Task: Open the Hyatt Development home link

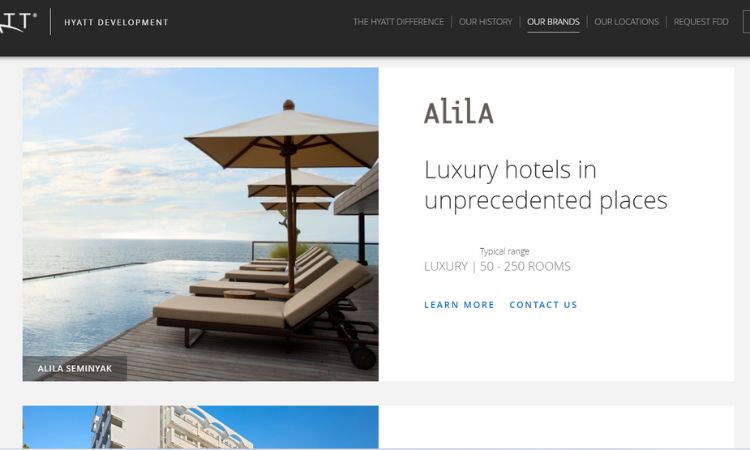Action: click(116, 22)
